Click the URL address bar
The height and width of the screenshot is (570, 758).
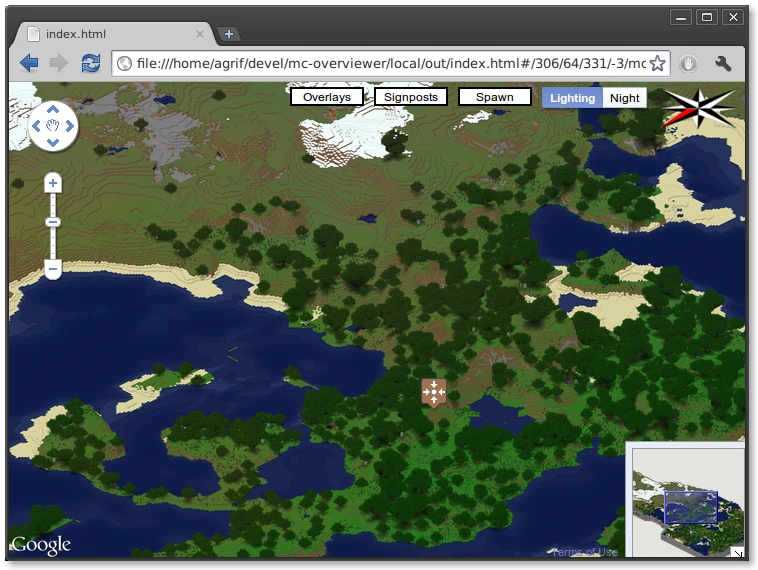(x=391, y=63)
